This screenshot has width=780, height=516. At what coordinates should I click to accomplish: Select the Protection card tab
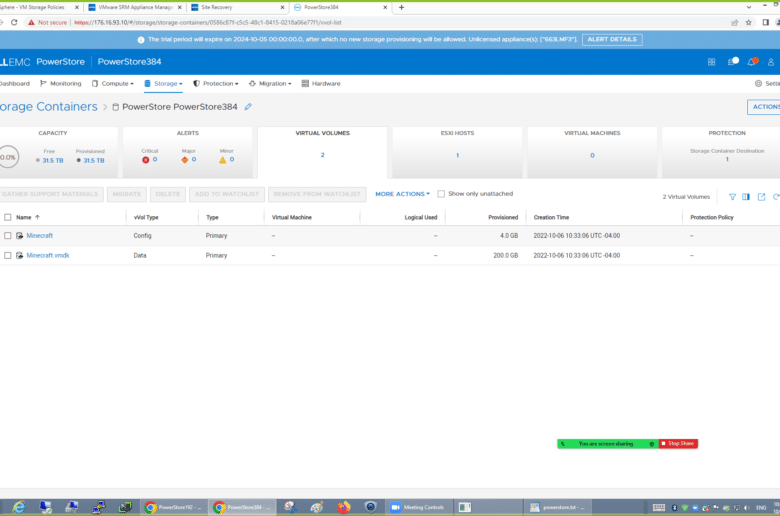[x=721, y=152]
